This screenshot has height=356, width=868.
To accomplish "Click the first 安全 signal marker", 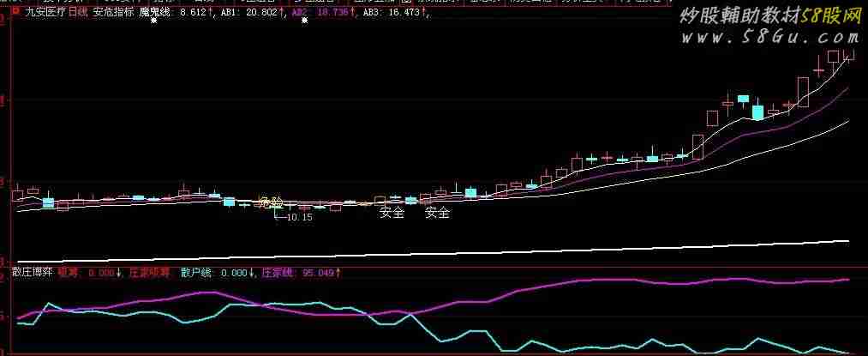I will click(x=392, y=213).
